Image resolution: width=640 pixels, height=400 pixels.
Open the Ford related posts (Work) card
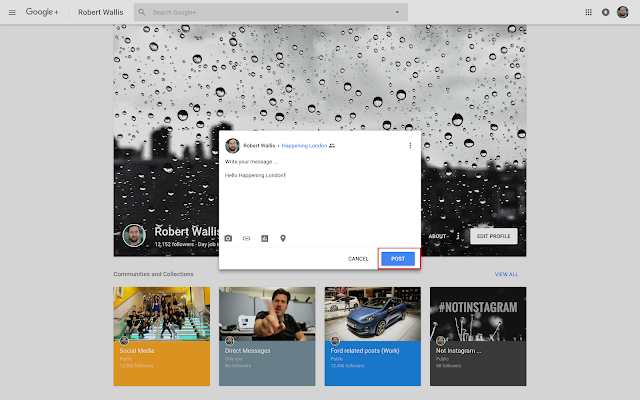[x=373, y=336]
